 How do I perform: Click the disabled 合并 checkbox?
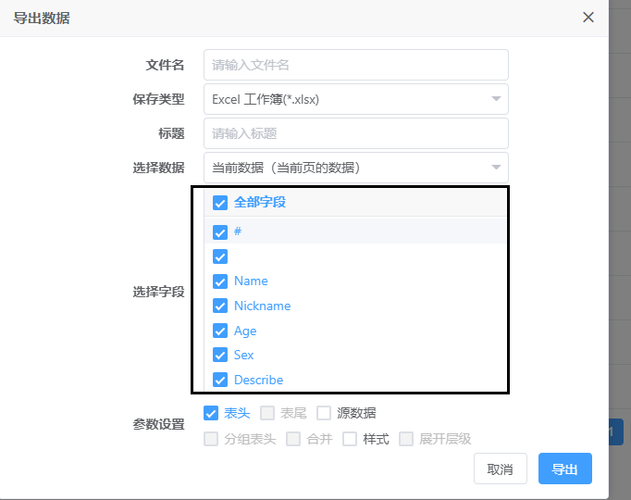point(293,439)
